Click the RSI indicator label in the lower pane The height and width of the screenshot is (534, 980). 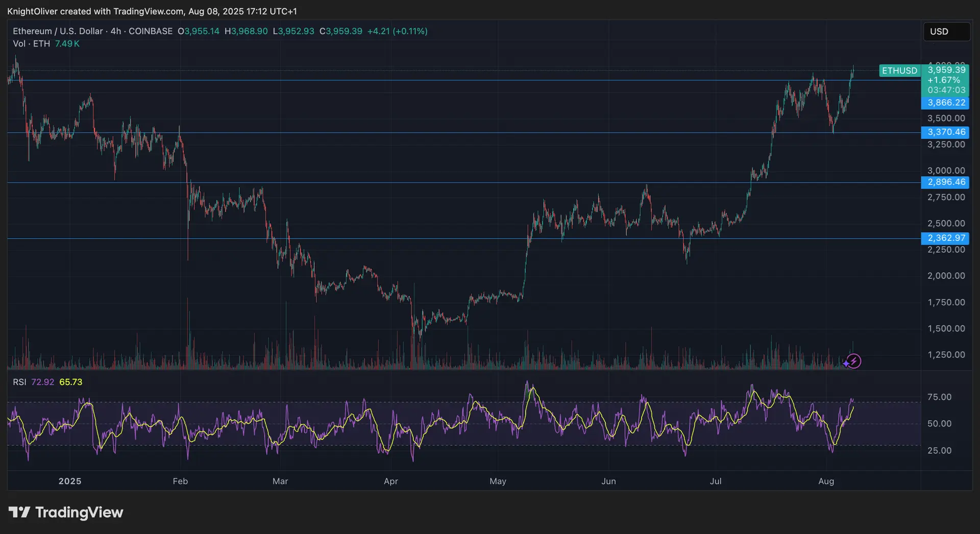point(19,382)
